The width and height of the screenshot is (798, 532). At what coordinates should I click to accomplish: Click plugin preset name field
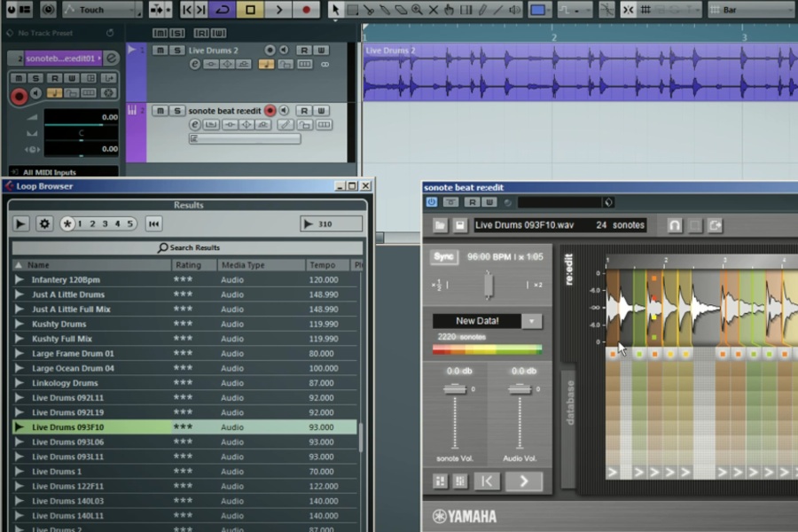coord(559,202)
